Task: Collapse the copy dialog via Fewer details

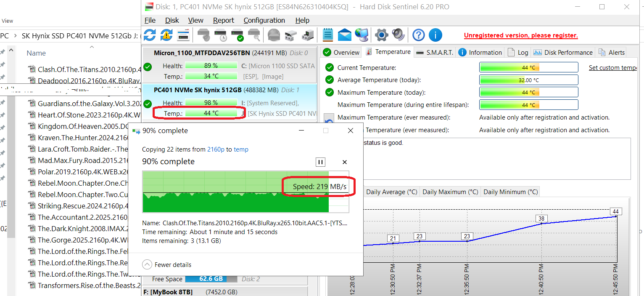Action: pyautogui.click(x=166, y=265)
